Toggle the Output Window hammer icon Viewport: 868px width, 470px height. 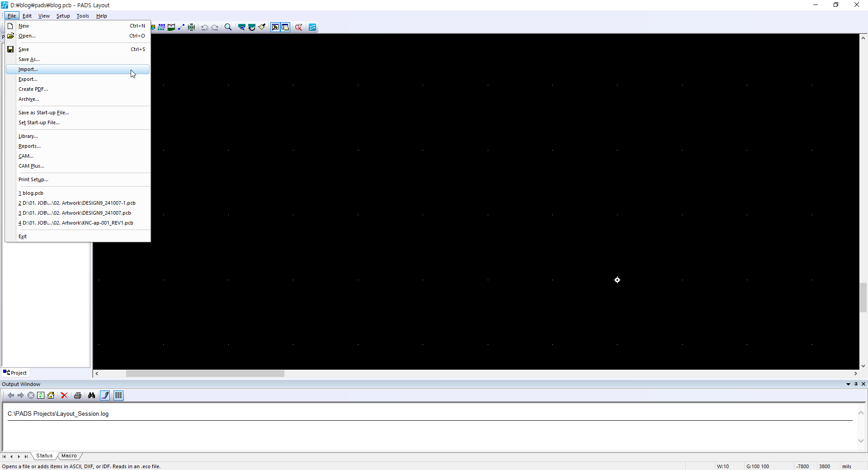(x=275, y=27)
